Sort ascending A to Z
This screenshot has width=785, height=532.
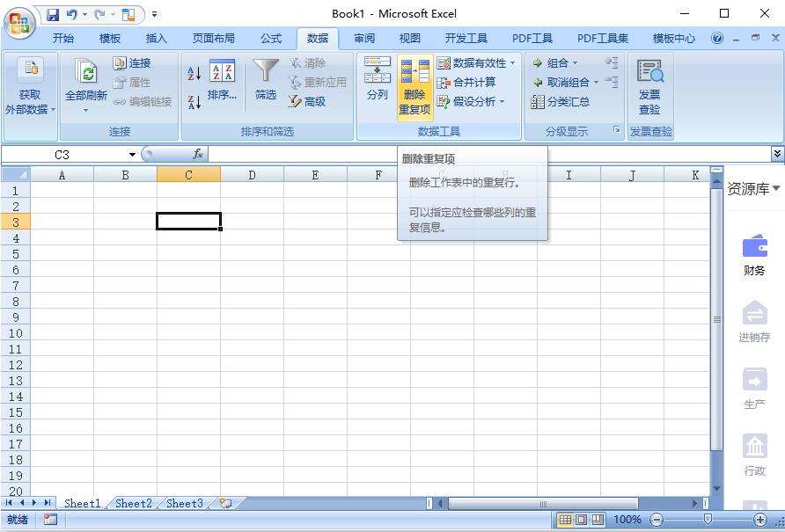194,73
